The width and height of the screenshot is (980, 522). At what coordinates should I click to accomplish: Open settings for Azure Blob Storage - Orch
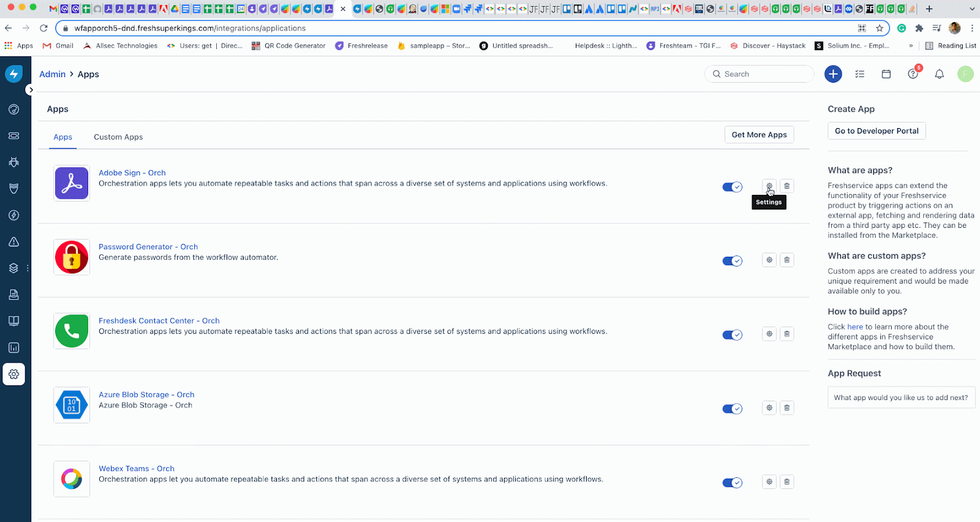tap(769, 408)
